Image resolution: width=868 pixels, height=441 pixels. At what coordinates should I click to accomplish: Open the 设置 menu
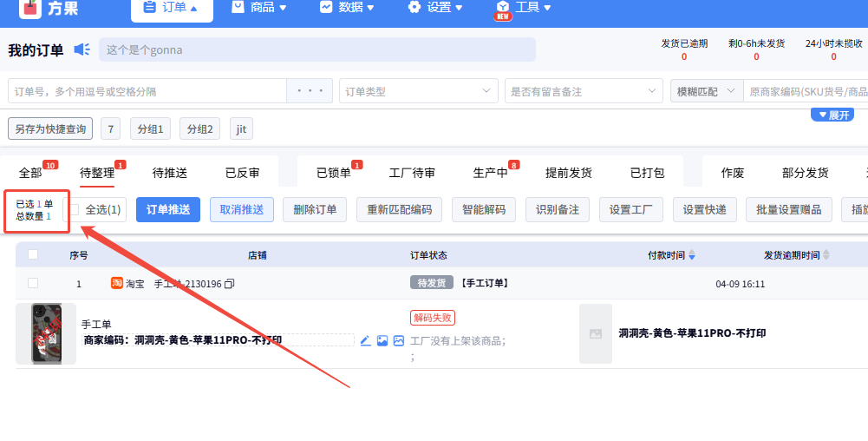(x=435, y=8)
